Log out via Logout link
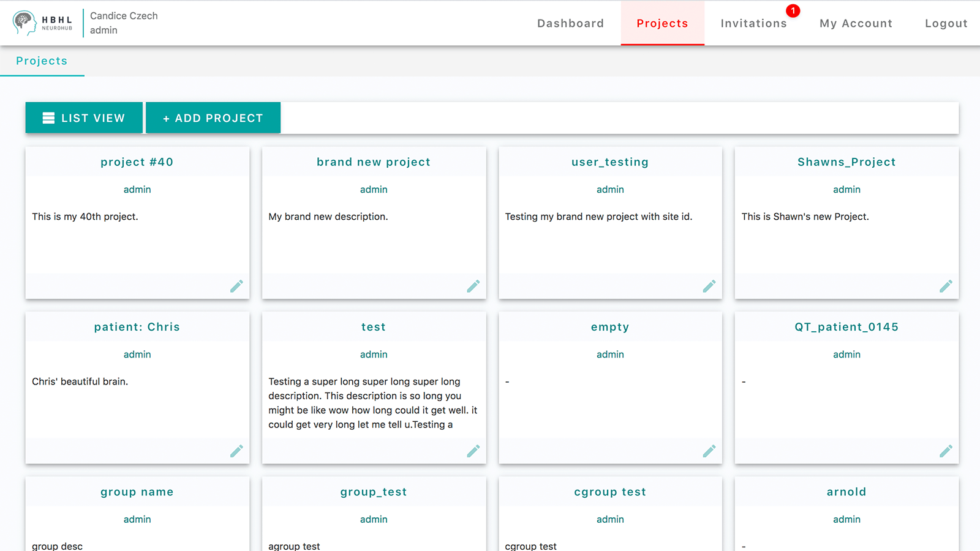The width and height of the screenshot is (980, 551). (x=946, y=23)
